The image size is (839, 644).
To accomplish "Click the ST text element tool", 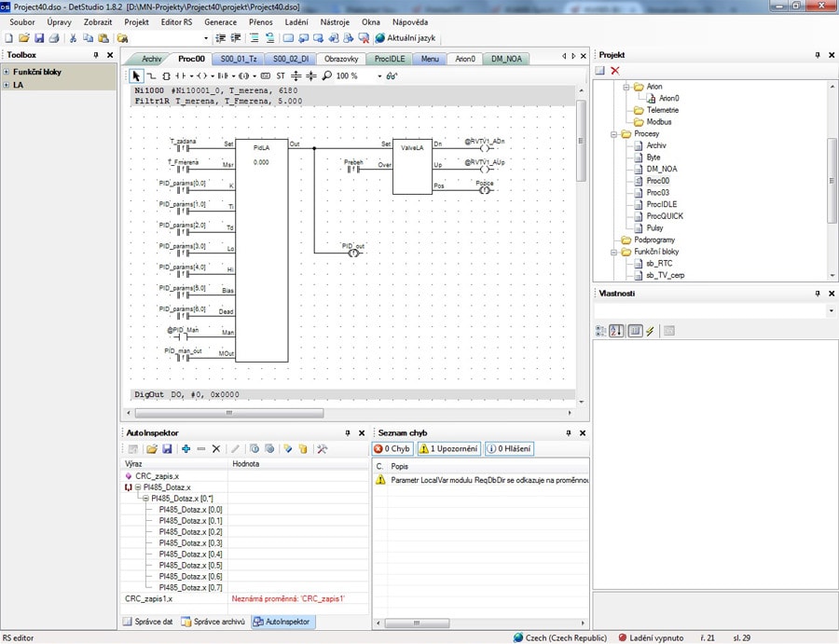I will [x=281, y=75].
